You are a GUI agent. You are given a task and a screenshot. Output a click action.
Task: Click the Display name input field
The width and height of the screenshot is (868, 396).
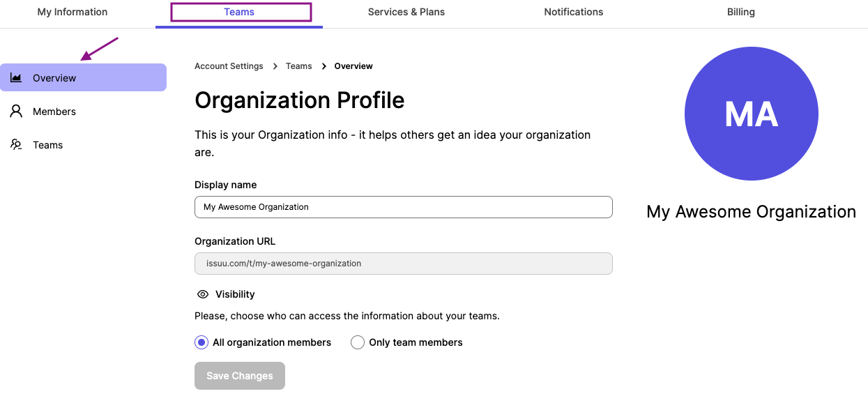pos(404,207)
